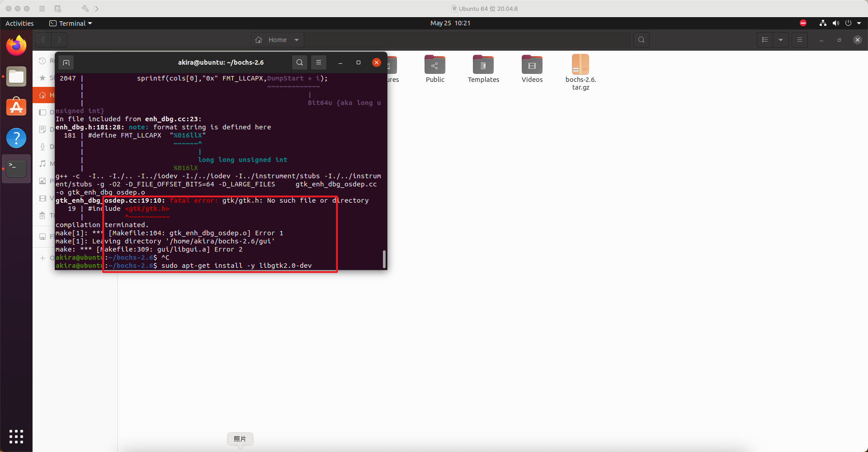The height and width of the screenshot is (452, 868).
Task: Click the network status icon
Action: pos(823,23)
